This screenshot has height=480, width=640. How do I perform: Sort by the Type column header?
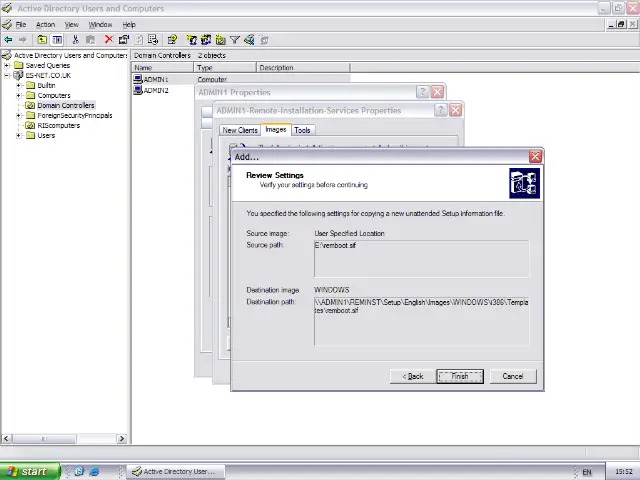[225, 68]
